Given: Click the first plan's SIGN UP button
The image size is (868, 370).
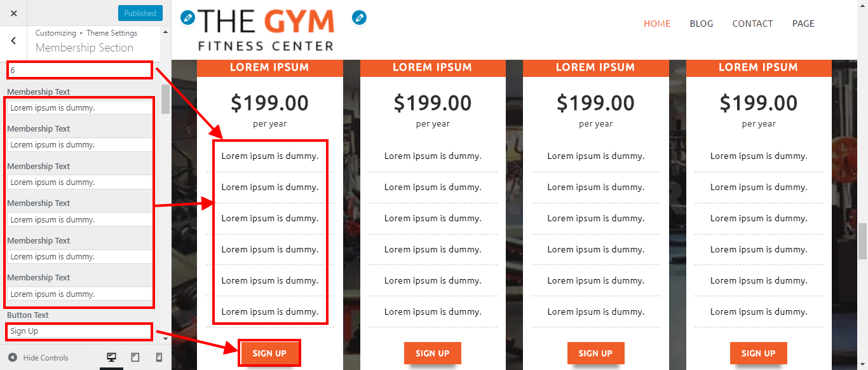Looking at the screenshot, I should (269, 353).
